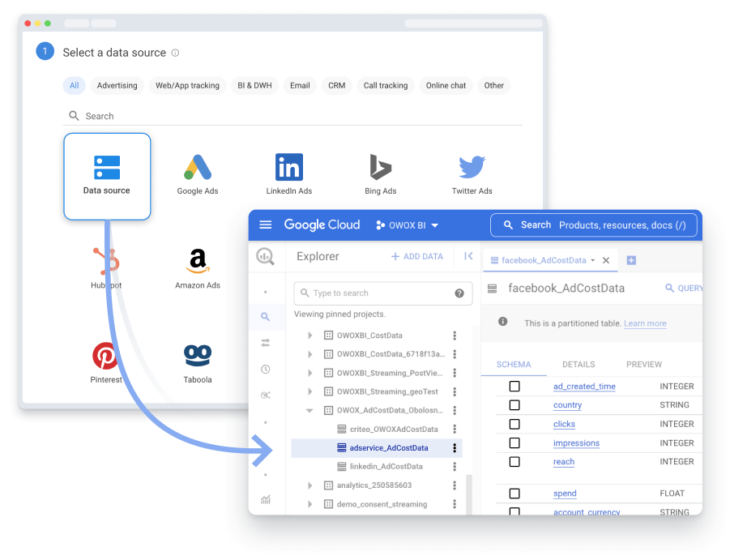This screenshot has height=560, width=730.
Task: Select the adservice_AdCostData table
Action: click(377, 448)
